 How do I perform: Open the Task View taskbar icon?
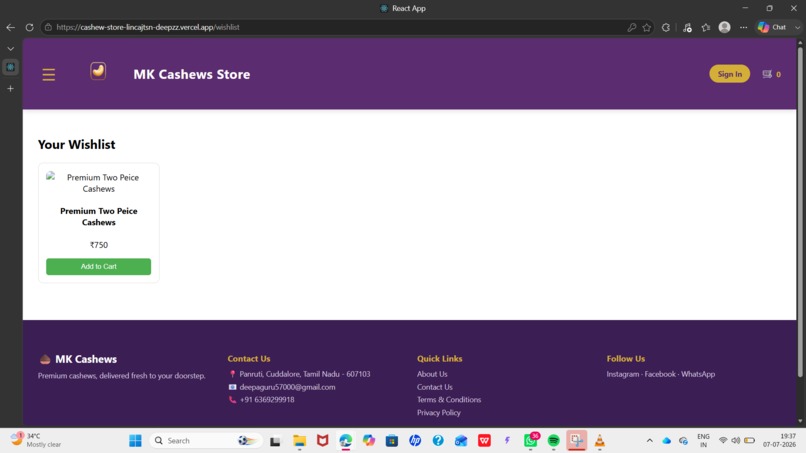coord(276,441)
